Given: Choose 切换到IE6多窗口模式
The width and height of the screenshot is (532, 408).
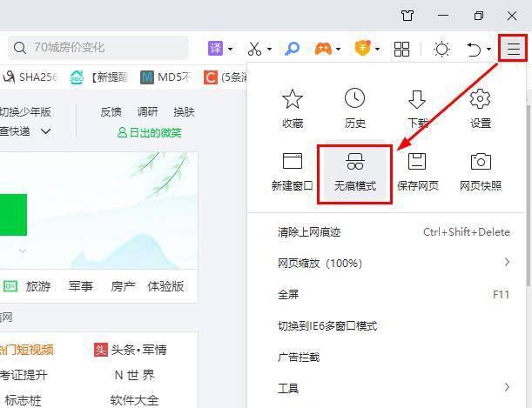Looking at the screenshot, I should tap(388, 325).
